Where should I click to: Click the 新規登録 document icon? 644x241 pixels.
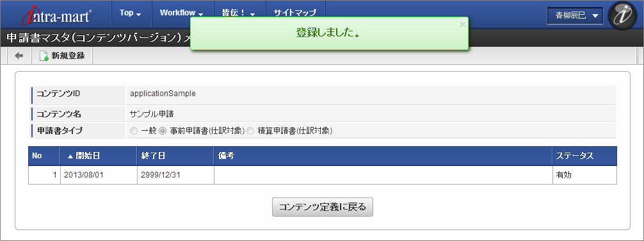(x=44, y=56)
